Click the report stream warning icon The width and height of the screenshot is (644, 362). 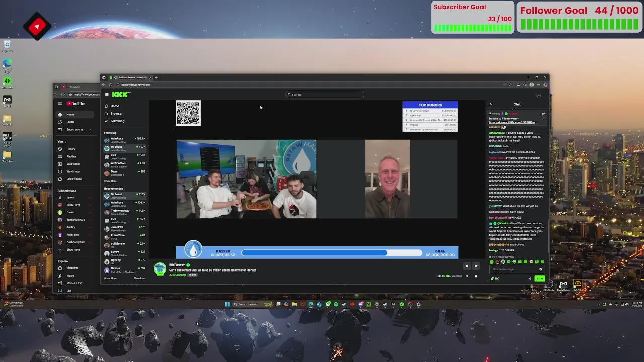[476, 276]
